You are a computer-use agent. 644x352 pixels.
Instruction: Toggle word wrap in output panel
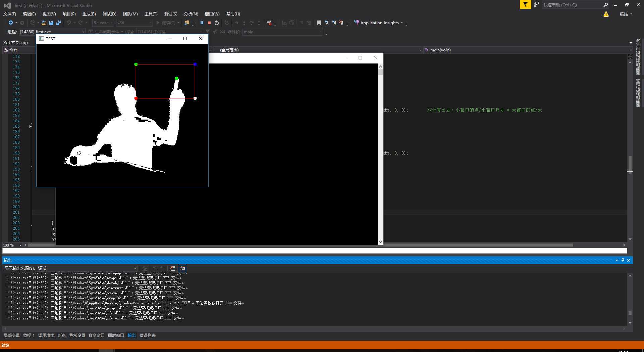[182, 268]
